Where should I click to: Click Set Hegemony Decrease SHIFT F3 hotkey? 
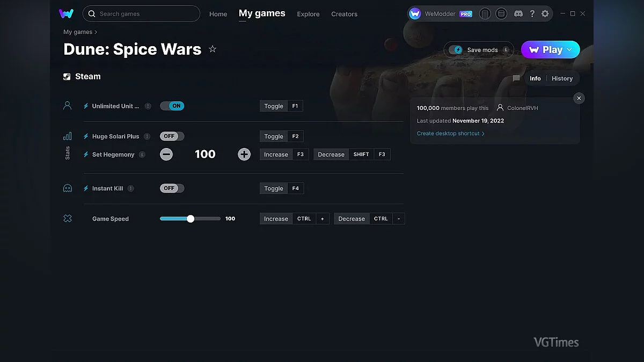(352, 154)
